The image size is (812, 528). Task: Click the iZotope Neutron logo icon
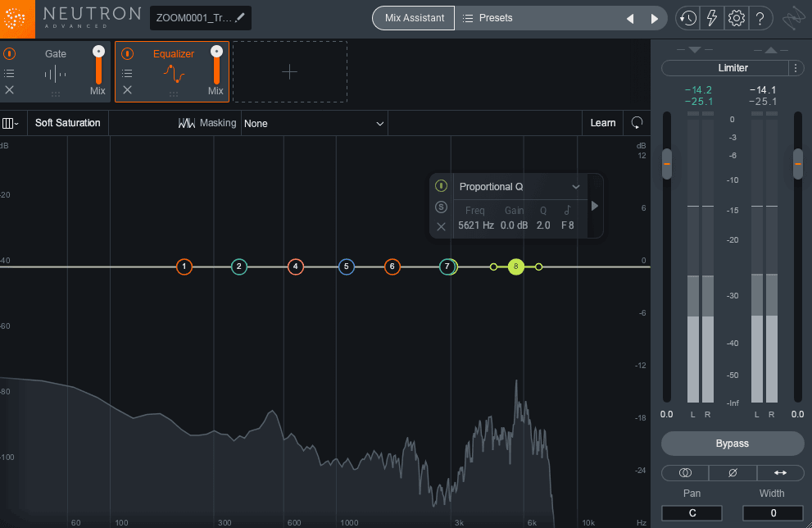[17, 19]
